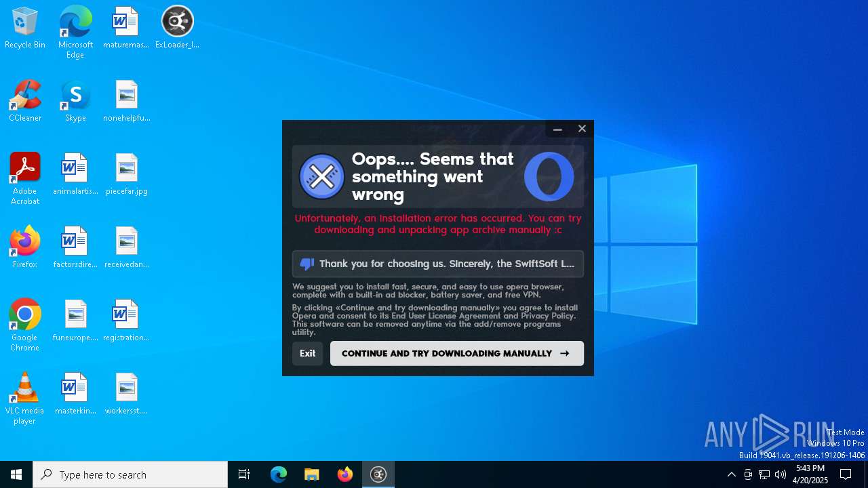Open network status tray icon

[764, 474]
